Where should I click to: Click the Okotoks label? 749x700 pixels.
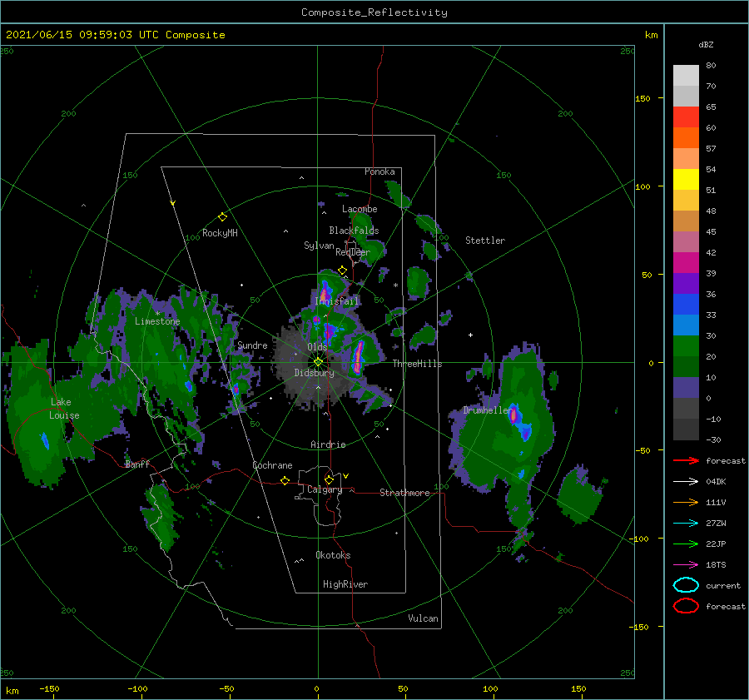click(333, 555)
